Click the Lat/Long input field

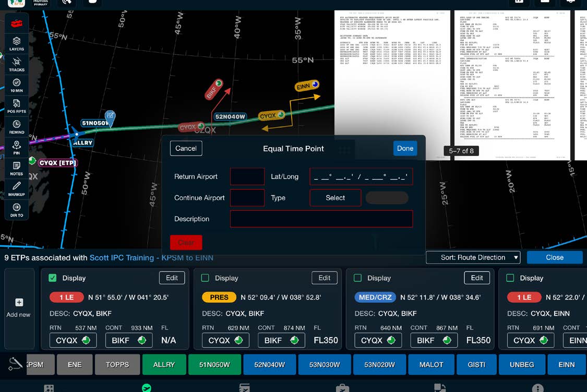(x=361, y=176)
